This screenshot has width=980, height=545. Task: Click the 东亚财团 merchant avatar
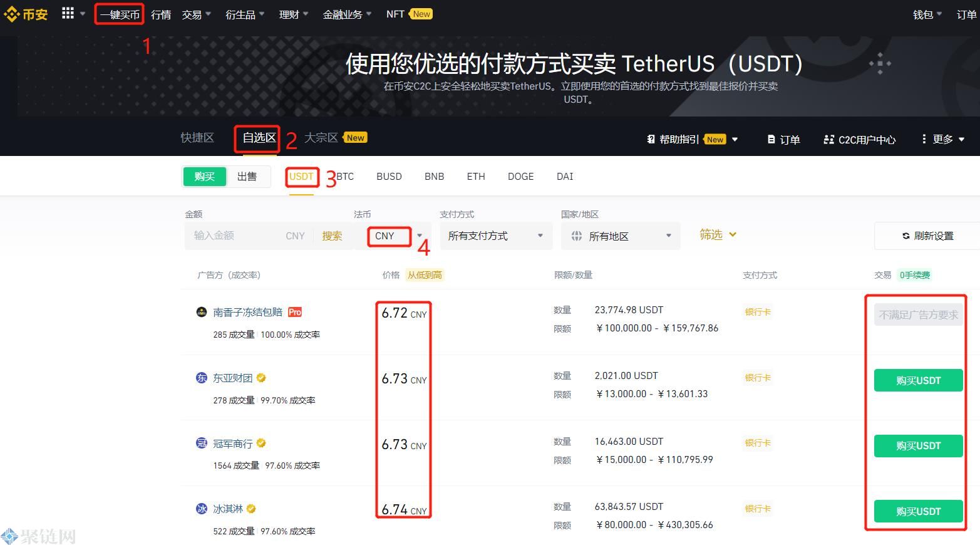[x=202, y=378]
